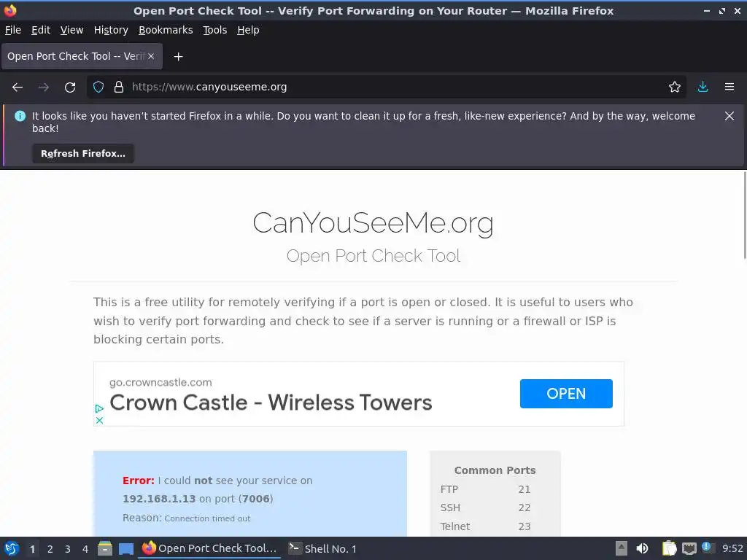
Task: Open the File menu
Action: (x=13, y=30)
